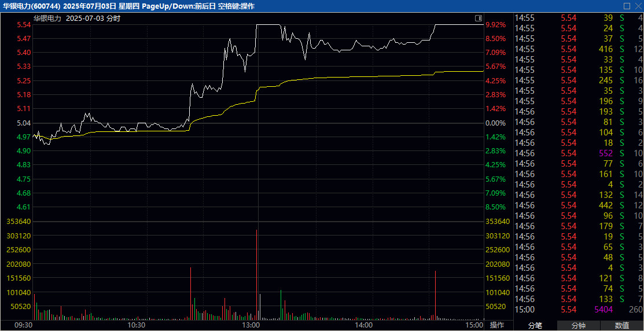Switch to the 分笔 tab

[x=535, y=325]
